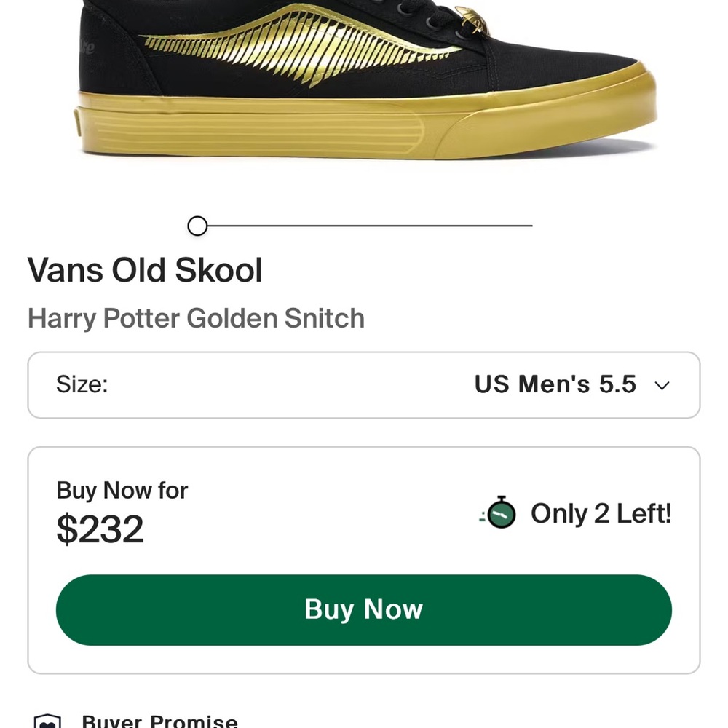Click the chevron next to US Men's 5.5

(661, 385)
